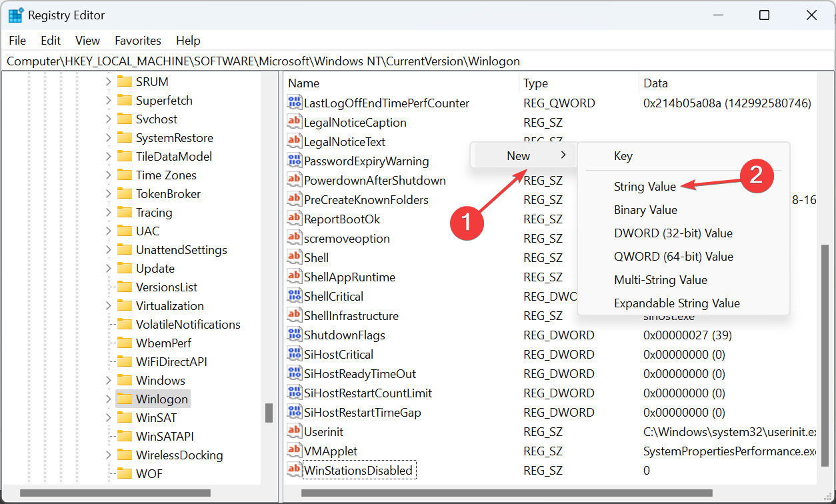The image size is (836, 504).
Task: Click the ShutdownFlags DWORD icon
Action: (294, 335)
